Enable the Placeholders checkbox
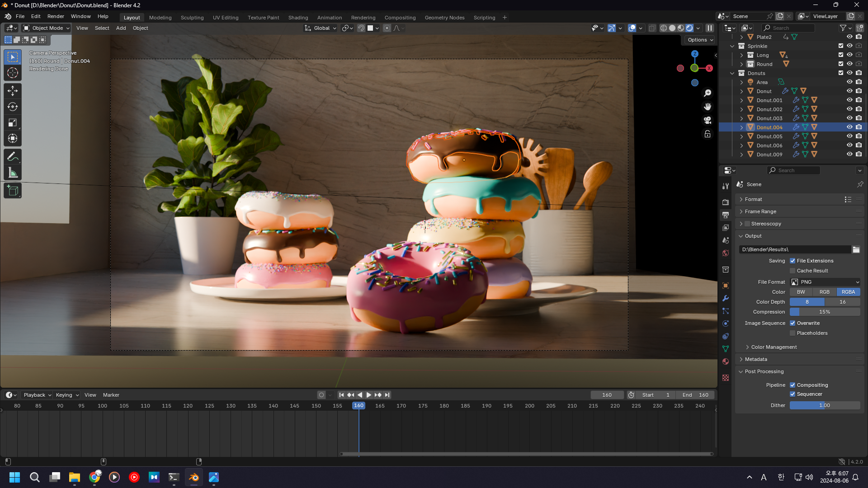 click(x=793, y=333)
